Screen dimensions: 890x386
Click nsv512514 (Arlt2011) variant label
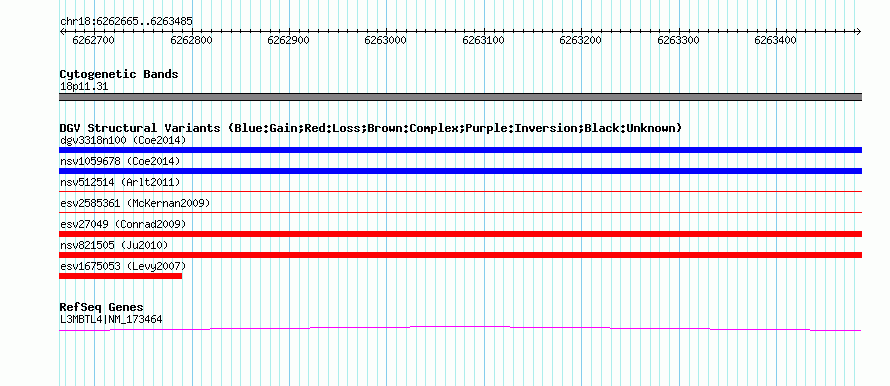coord(120,182)
